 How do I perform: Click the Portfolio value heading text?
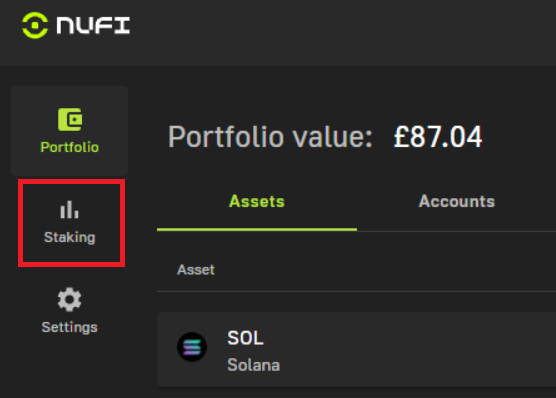(x=270, y=137)
